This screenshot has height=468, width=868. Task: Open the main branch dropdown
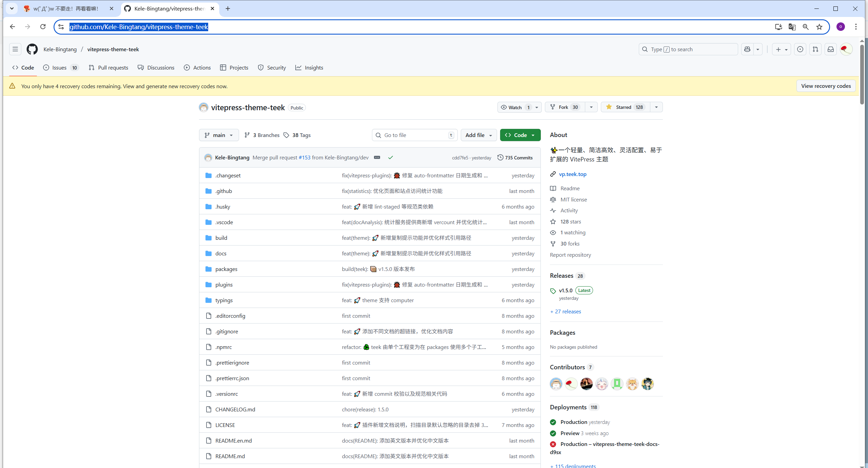click(x=219, y=135)
